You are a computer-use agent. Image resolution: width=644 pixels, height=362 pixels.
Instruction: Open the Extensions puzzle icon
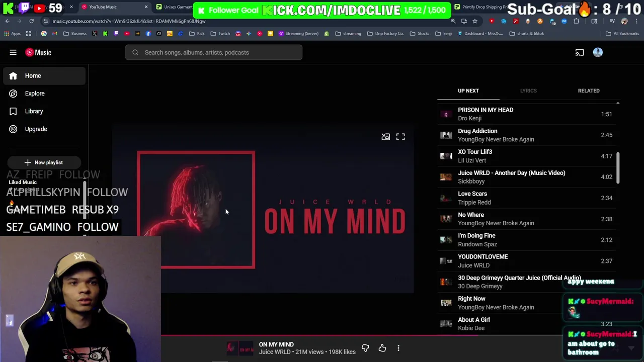(x=577, y=21)
